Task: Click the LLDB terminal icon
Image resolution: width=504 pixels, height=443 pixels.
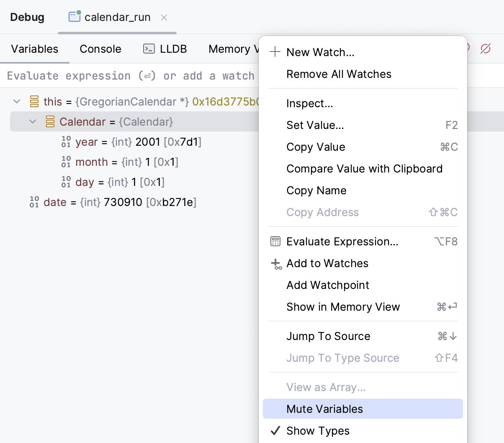Action: click(x=149, y=49)
